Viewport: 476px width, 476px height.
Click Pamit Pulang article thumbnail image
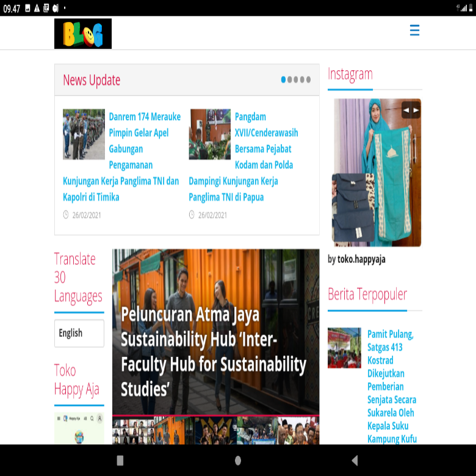[x=344, y=348]
